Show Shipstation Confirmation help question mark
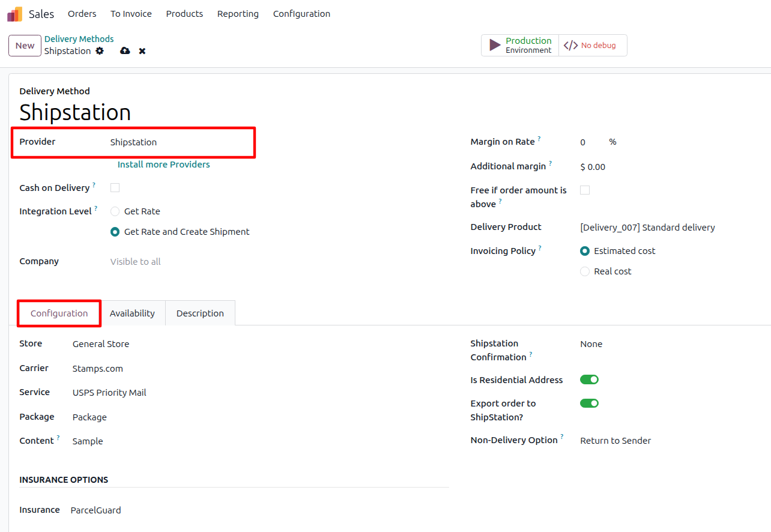 pyautogui.click(x=531, y=354)
